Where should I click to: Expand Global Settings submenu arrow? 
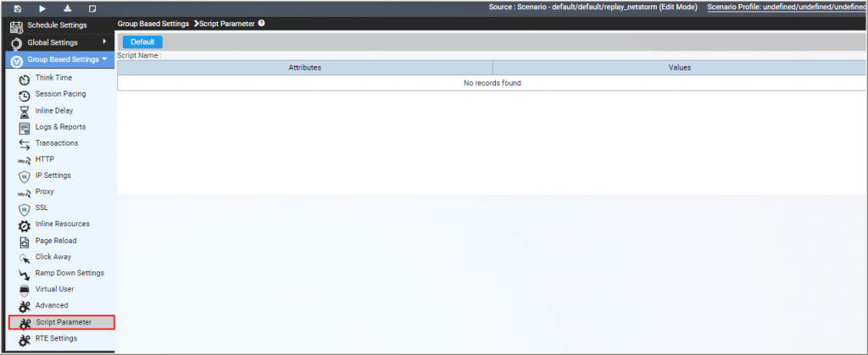coord(104,42)
